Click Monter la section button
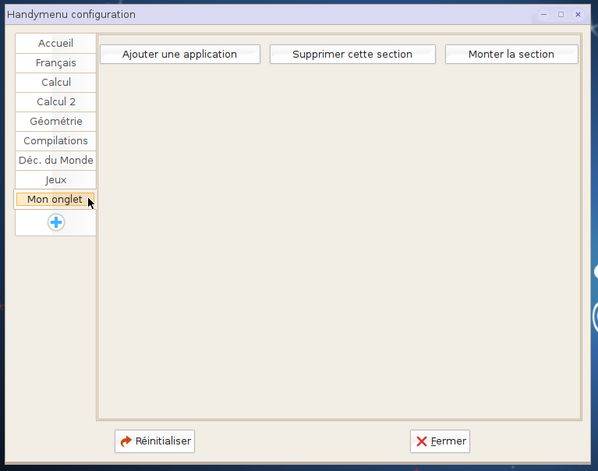Image resolution: width=598 pixels, height=471 pixels. point(511,54)
